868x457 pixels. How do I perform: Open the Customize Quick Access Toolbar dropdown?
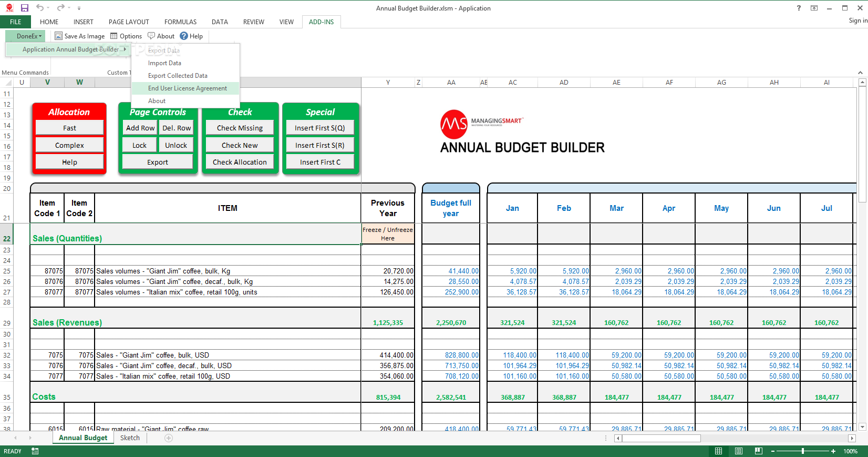79,8
